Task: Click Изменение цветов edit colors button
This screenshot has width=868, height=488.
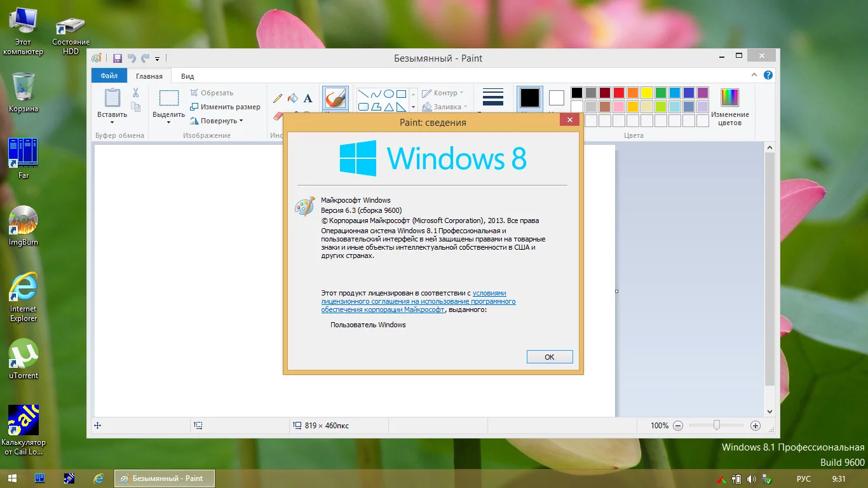Action: [729, 107]
